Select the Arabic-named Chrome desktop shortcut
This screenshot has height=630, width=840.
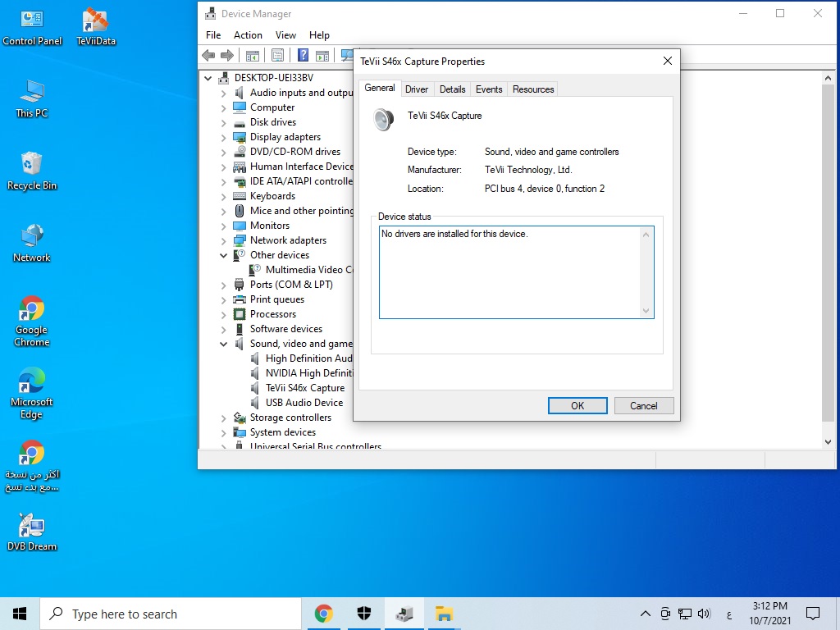click(x=32, y=466)
